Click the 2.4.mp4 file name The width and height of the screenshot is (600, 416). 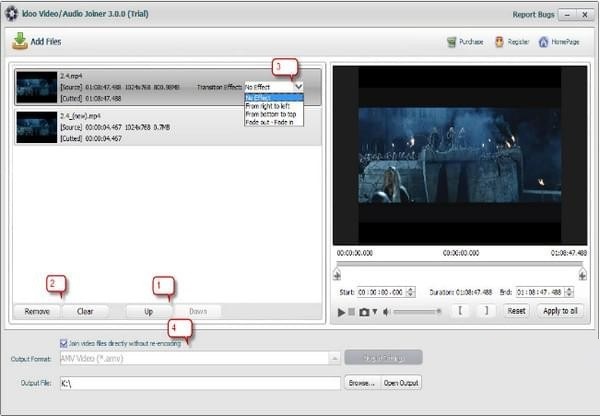[71, 76]
